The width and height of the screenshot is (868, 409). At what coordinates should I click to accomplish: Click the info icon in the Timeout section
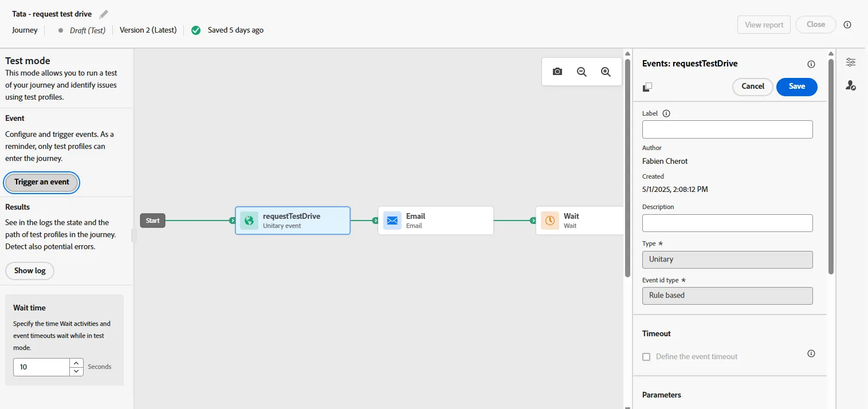coord(811,353)
